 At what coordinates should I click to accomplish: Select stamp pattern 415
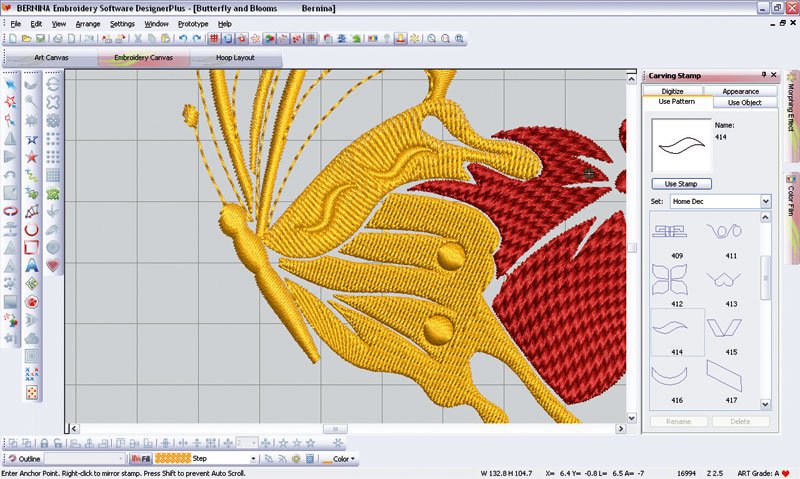point(731,333)
